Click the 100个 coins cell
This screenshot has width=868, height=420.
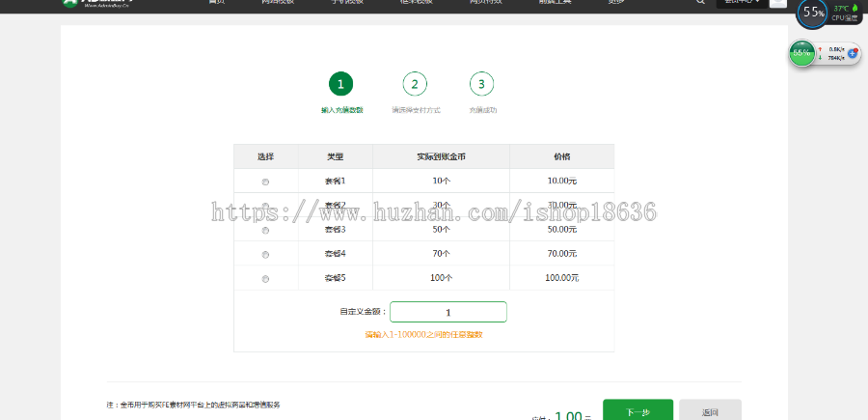[x=441, y=278]
